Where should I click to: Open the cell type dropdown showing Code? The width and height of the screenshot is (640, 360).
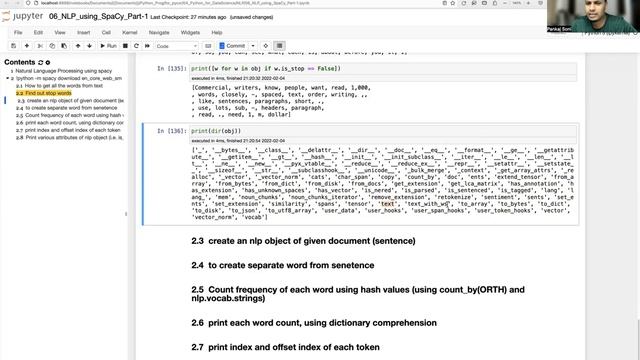coord(176,46)
